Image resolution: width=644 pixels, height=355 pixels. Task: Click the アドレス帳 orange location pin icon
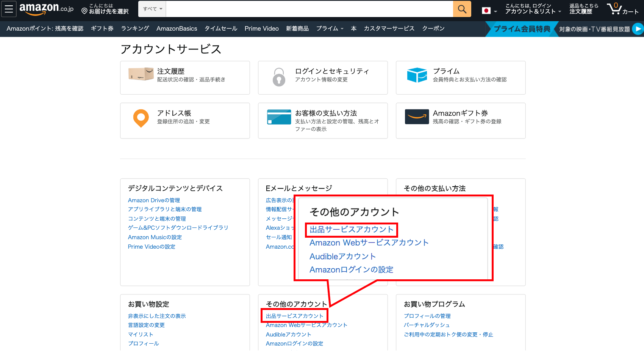click(x=141, y=118)
